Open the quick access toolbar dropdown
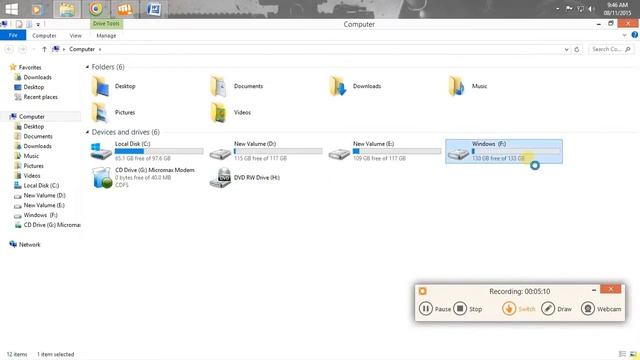This screenshot has height=360, width=640. pyautogui.click(x=38, y=24)
